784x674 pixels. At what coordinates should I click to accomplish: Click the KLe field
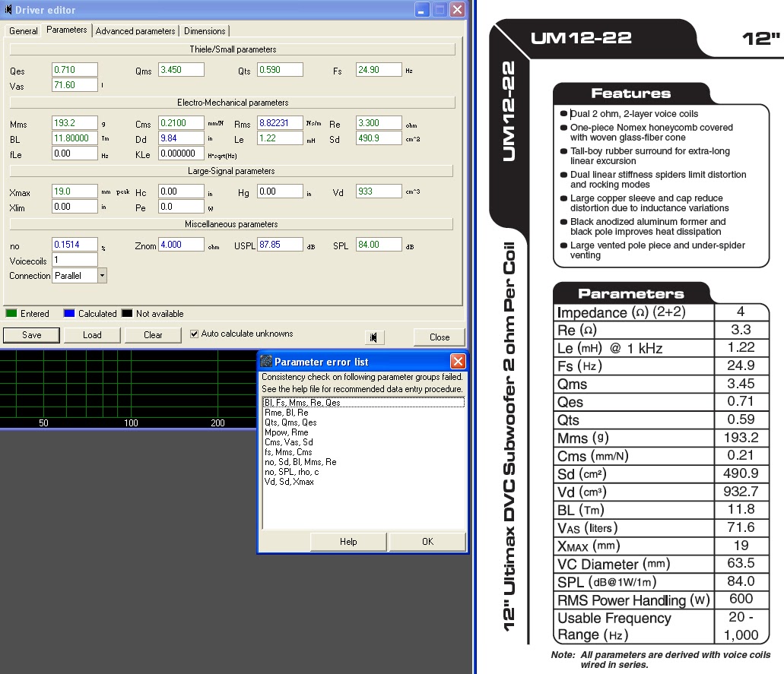(181, 153)
